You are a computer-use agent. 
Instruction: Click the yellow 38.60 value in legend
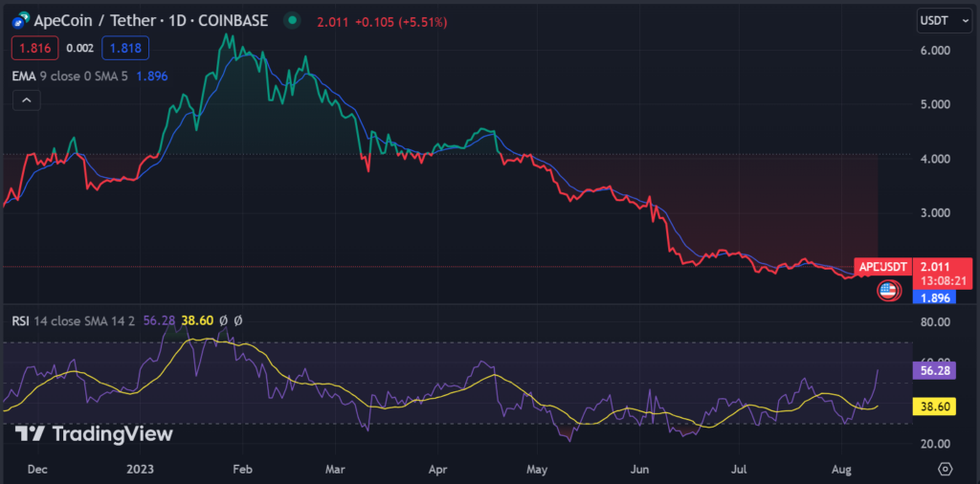click(x=197, y=321)
